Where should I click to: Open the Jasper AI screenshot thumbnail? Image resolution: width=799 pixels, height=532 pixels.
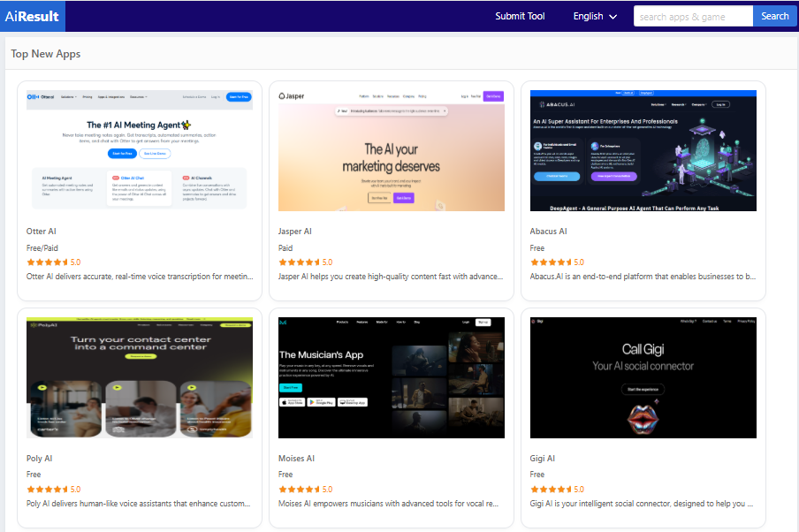[x=392, y=151]
